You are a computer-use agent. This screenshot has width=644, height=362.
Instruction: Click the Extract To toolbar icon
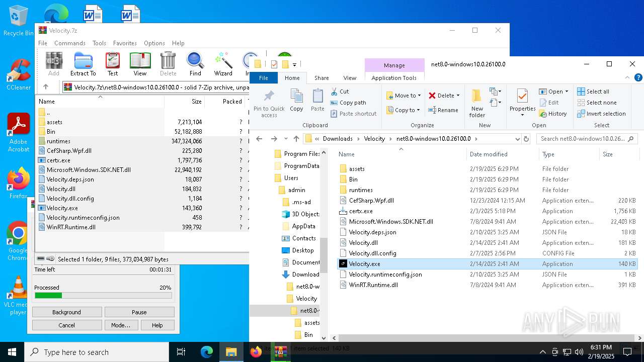coord(83,64)
